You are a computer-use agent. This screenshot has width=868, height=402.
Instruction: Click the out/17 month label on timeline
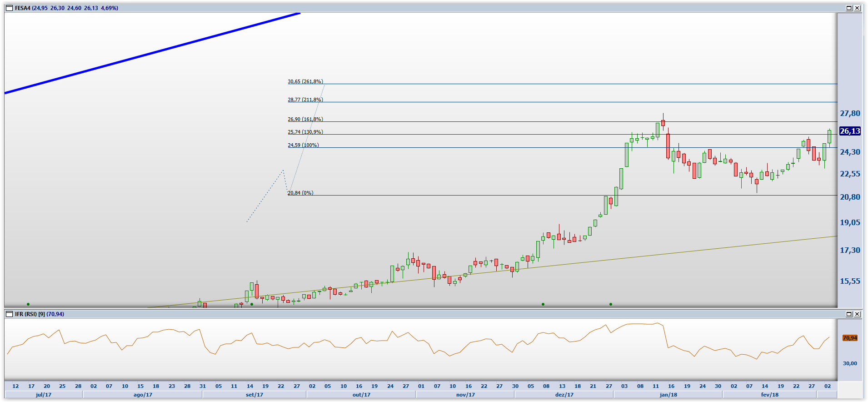coord(361,395)
